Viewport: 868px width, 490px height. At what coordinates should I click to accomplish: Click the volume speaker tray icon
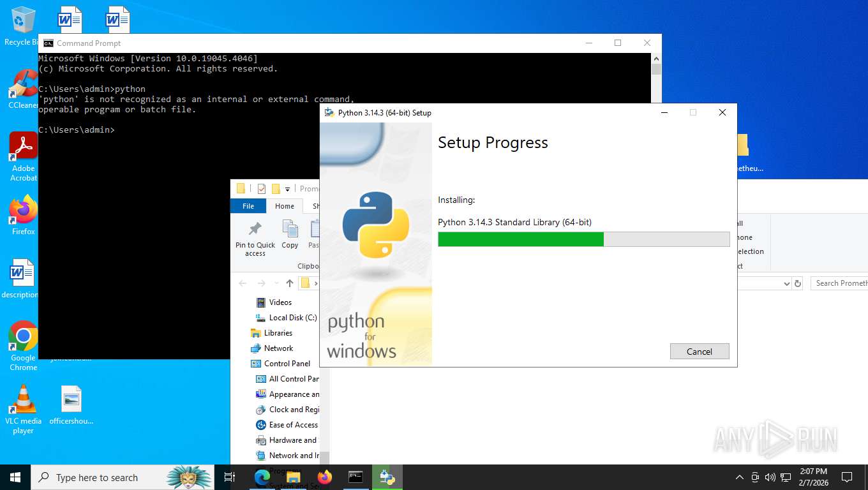click(x=770, y=477)
